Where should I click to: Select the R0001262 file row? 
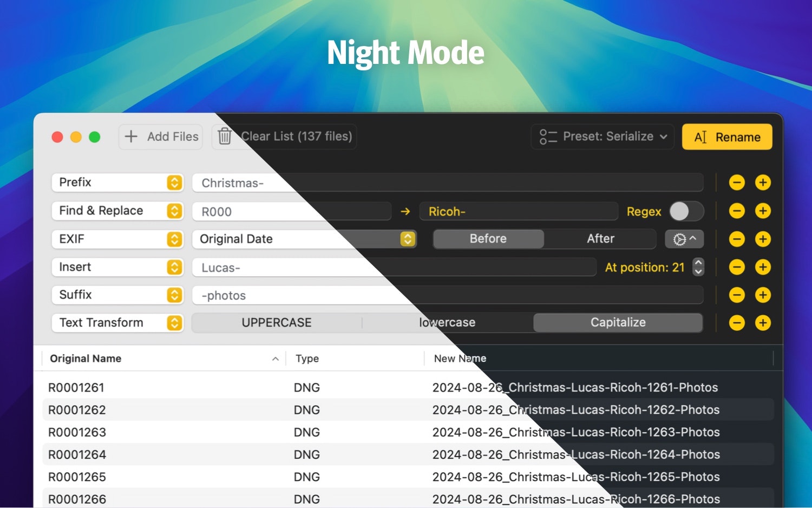coord(408,410)
